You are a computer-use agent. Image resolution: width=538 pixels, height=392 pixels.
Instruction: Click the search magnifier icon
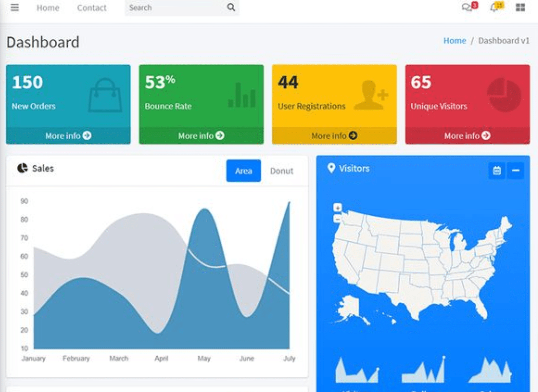click(x=231, y=8)
